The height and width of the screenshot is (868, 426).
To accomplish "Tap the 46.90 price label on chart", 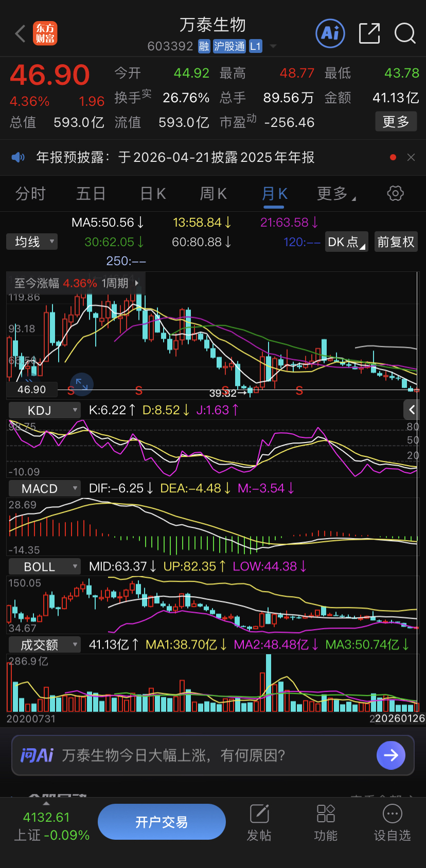I will tap(31, 390).
